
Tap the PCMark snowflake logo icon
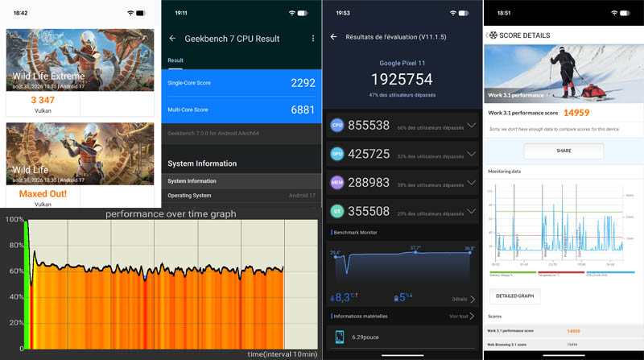pyautogui.click(x=493, y=35)
